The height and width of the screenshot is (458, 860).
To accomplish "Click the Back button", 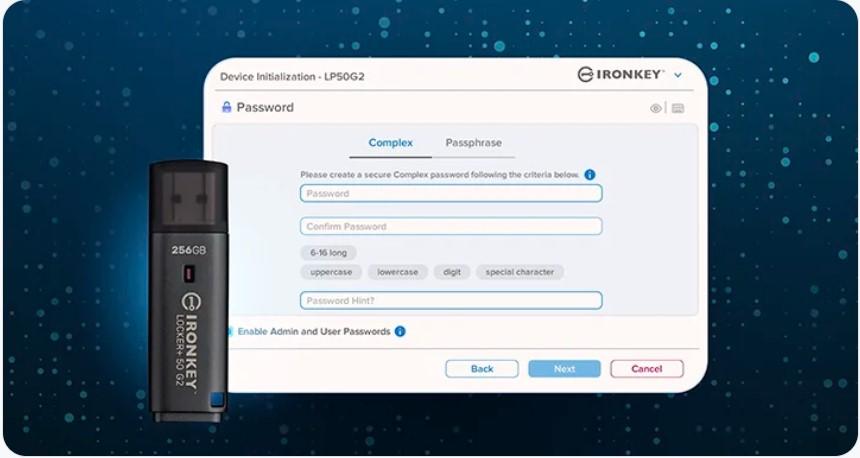I will 482,369.
